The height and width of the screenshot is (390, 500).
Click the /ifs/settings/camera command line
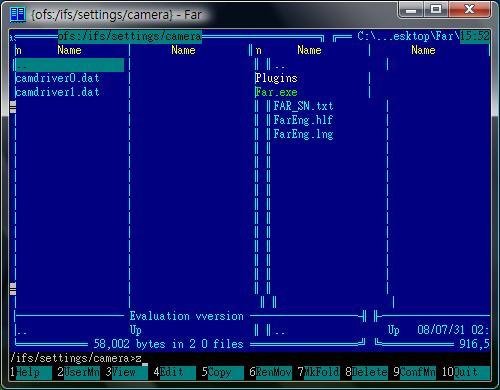pos(250,359)
